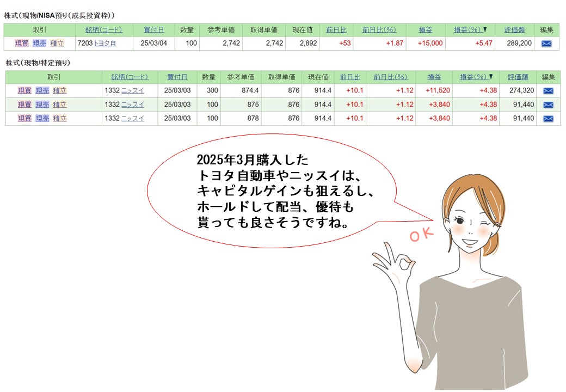Image resolution: width=566 pixels, height=392 pixels.
Task: Click 積立 in the Nissui 300-share row
Action: coord(60,90)
